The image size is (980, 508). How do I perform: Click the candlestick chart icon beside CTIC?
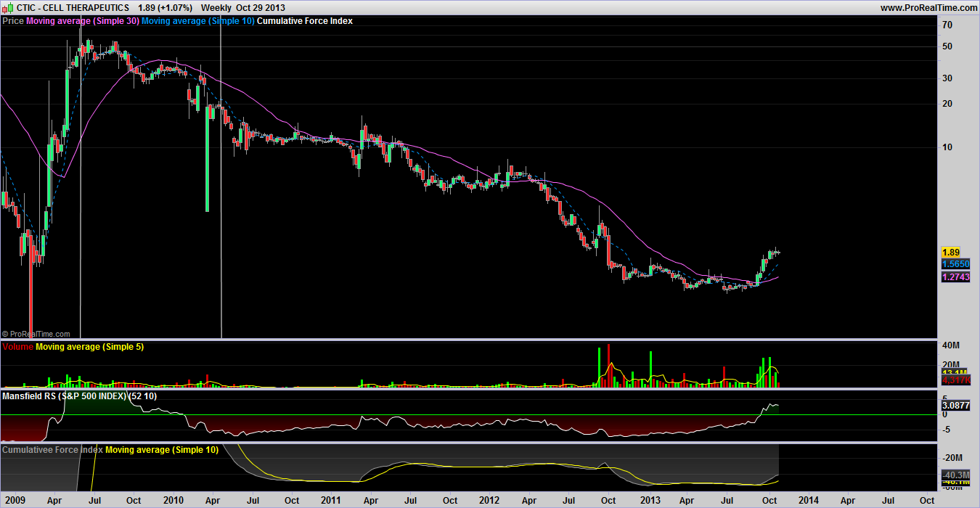click(7, 7)
